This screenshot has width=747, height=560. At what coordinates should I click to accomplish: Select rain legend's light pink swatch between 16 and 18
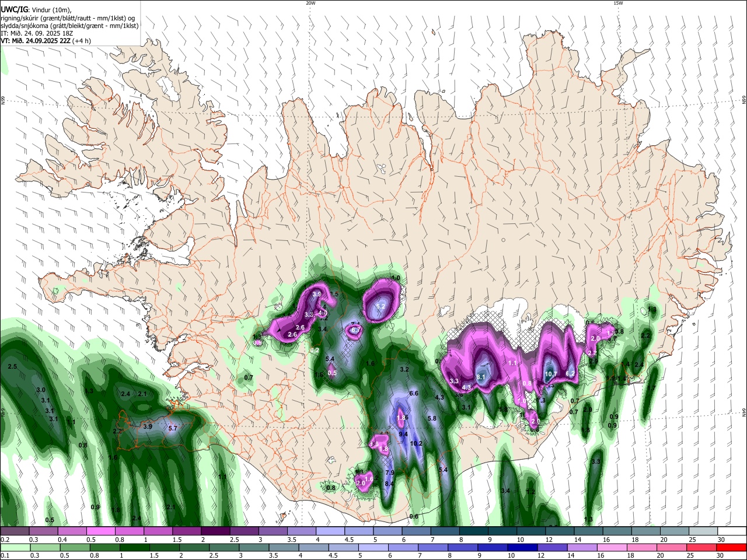click(612, 547)
